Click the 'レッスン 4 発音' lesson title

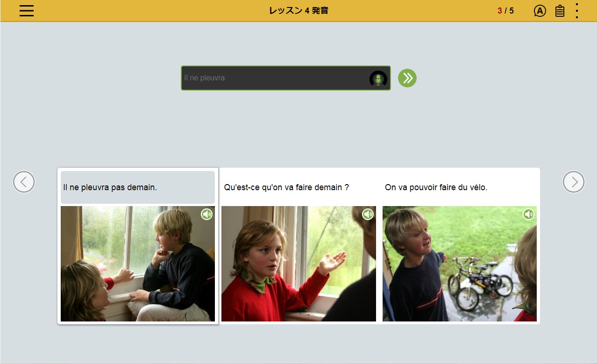point(298,11)
